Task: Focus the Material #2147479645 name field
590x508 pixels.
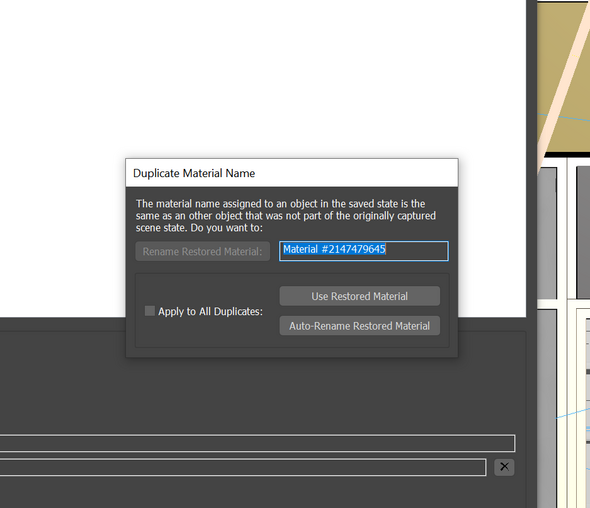Action: coord(363,251)
